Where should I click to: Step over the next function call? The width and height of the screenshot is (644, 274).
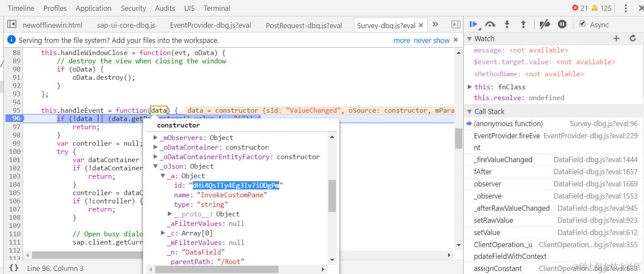click(490, 25)
